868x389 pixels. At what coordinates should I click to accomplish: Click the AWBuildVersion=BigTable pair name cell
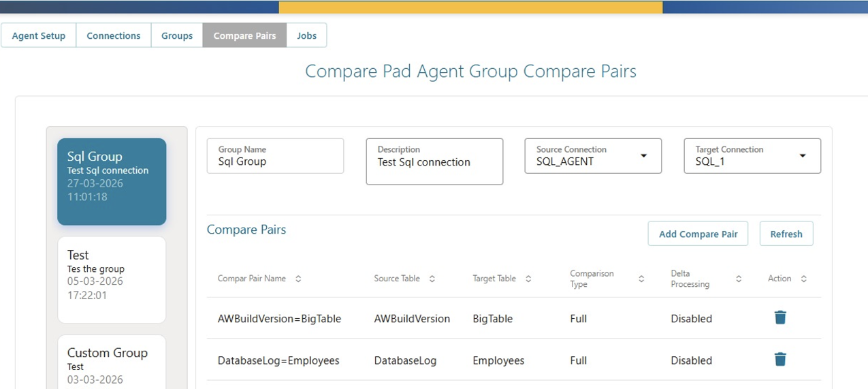(x=279, y=319)
